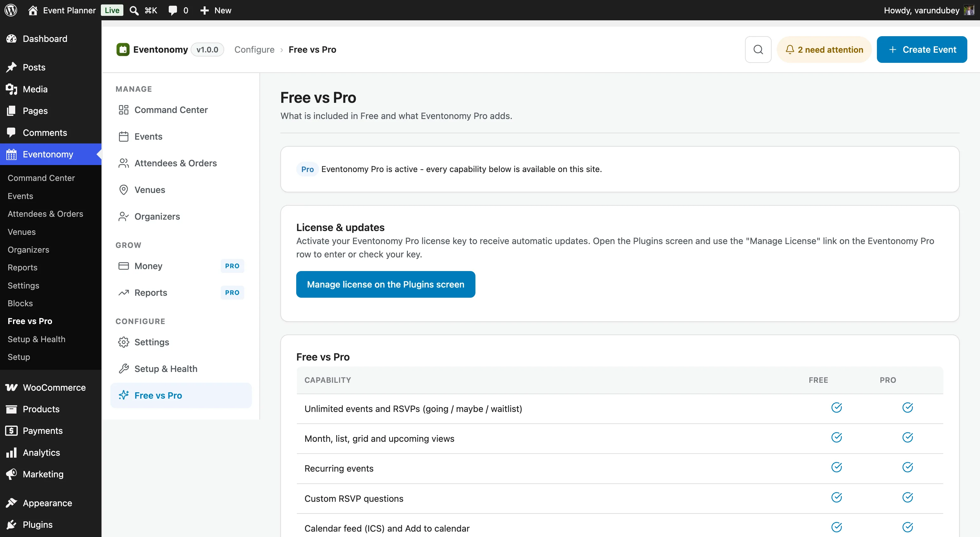
Task: Open the Eventonomy header search button
Action: [758, 50]
